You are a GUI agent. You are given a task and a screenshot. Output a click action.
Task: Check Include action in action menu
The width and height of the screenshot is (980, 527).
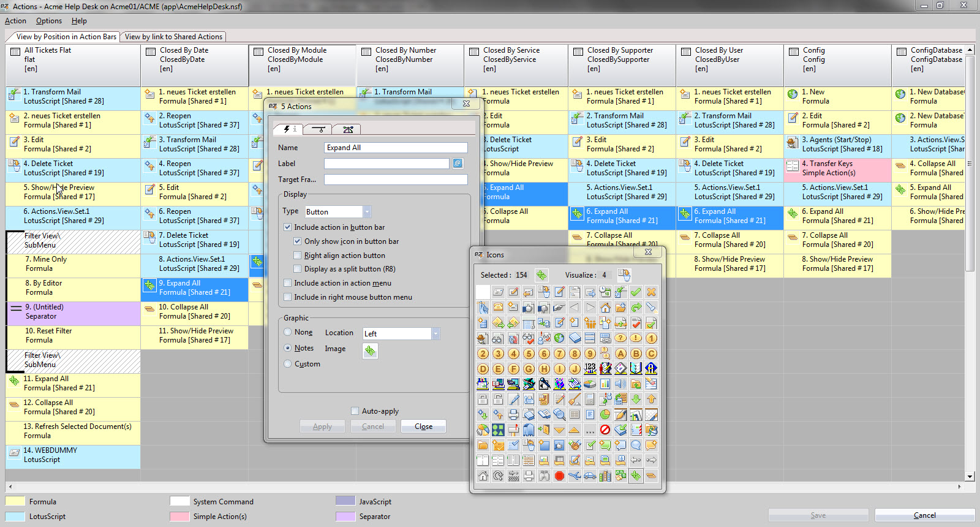click(x=287, y=282)
